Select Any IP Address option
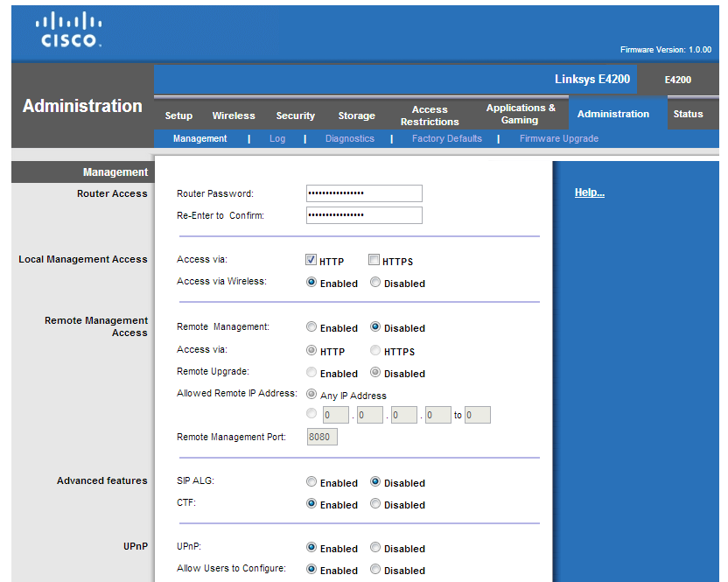The image size is (728, 582). click(311, 394)
